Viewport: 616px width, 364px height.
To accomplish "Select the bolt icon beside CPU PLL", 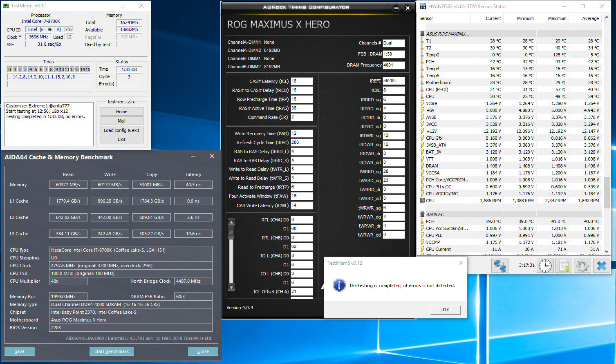I will 422,235.
